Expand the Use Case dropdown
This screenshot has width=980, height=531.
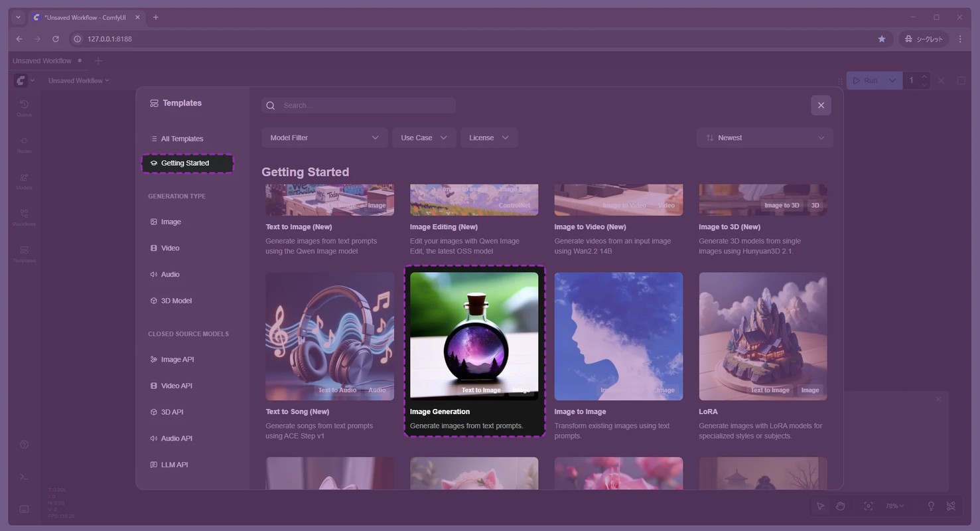coord(424,137)
